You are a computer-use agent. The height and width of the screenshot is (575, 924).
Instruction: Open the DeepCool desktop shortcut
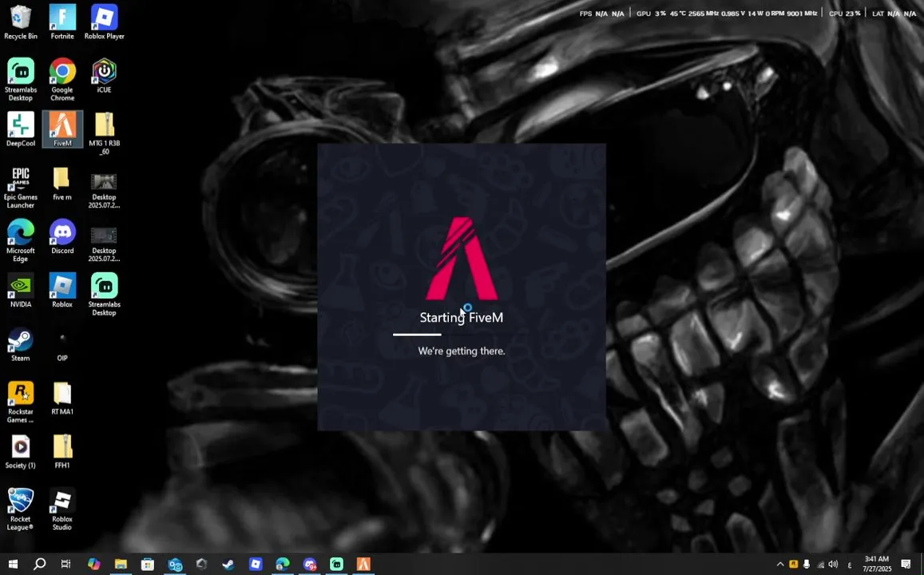click(21, 129)
